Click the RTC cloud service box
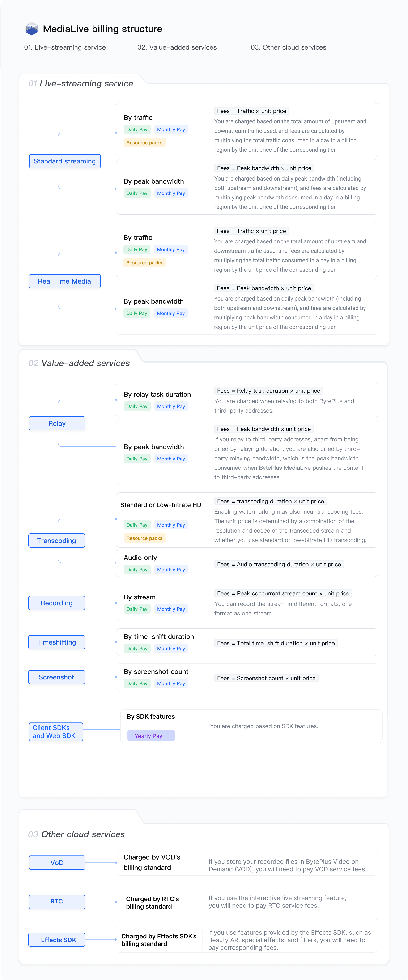Viewport: 408px width, 980px height. coord(57,901)
